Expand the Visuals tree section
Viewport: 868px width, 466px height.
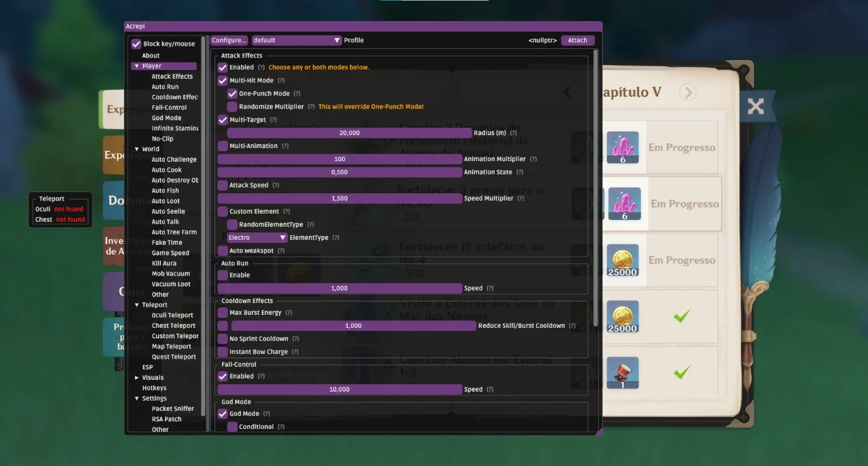(x=136, y=377)
